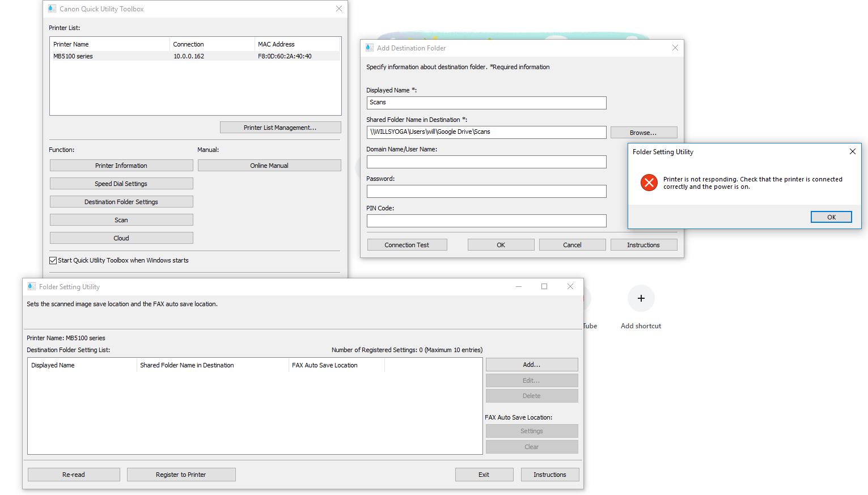Browse for the shared destination folder

tap(643, 132)
